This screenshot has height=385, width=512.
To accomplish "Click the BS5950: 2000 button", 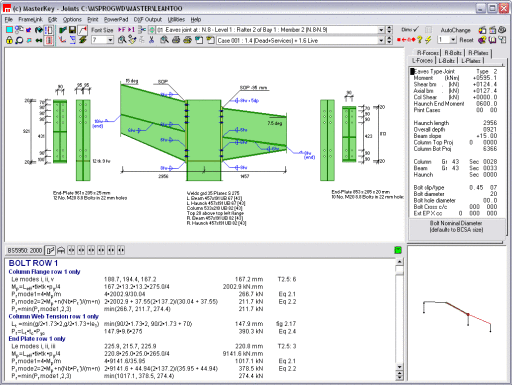I will pos(25,250).
